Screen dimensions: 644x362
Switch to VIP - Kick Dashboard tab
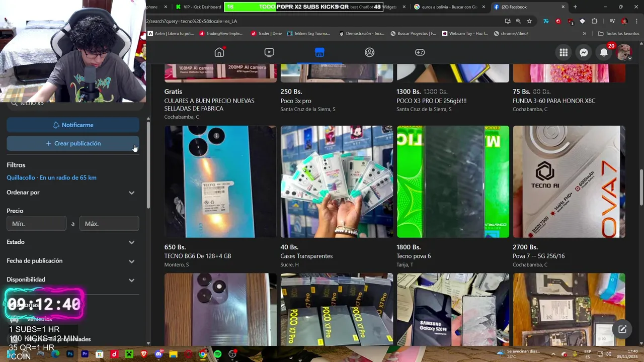click(198, 7)
